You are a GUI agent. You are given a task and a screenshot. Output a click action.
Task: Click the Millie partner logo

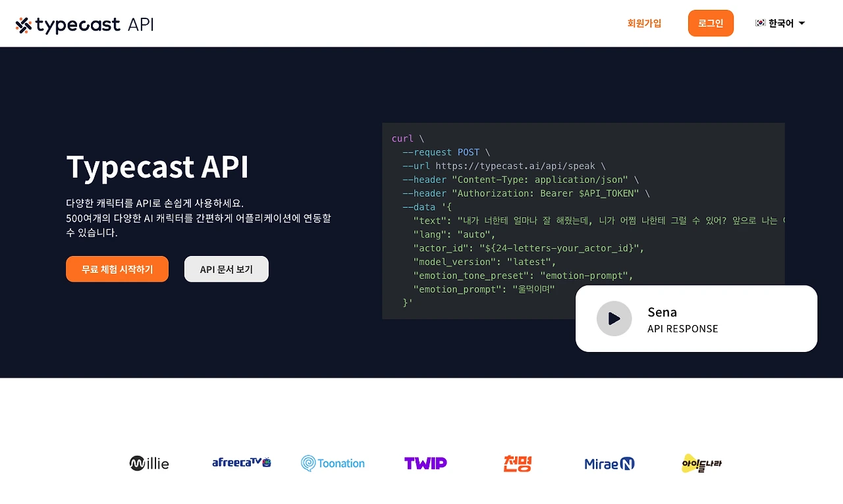coord(150,463)
